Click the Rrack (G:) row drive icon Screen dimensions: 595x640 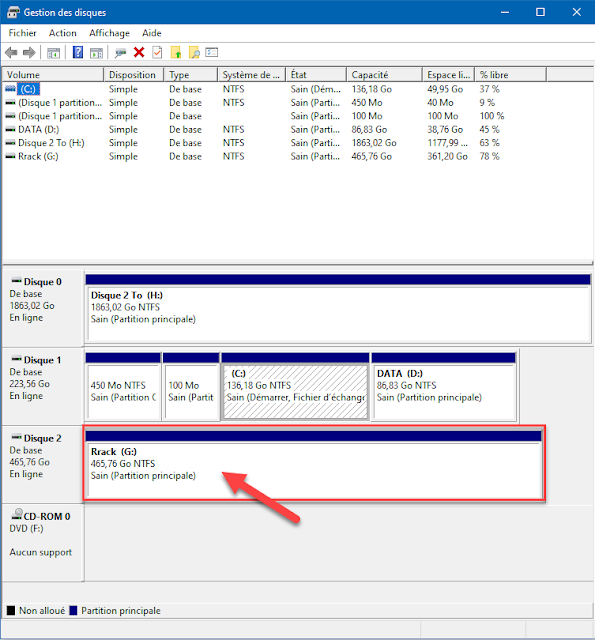coord(11,156)
